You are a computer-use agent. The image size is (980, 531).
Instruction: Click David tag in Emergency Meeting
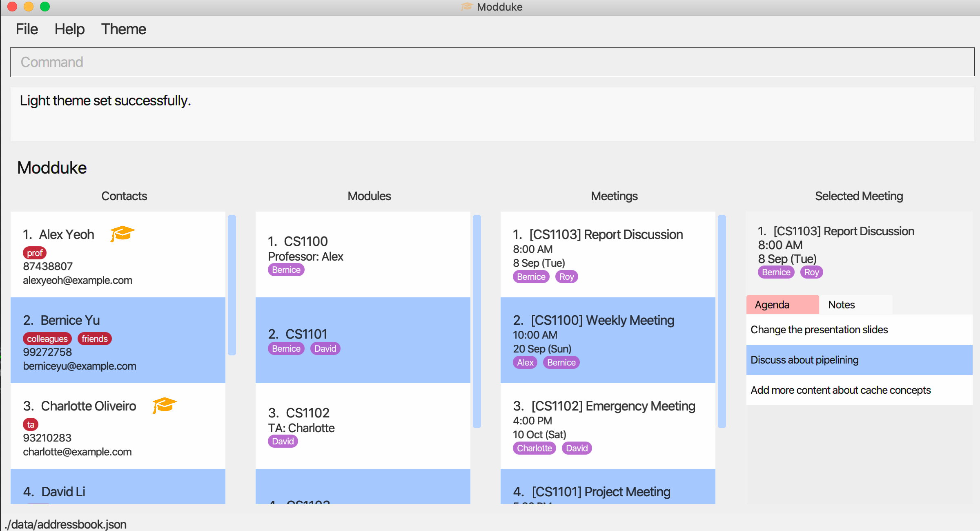[x=577, y=448]
